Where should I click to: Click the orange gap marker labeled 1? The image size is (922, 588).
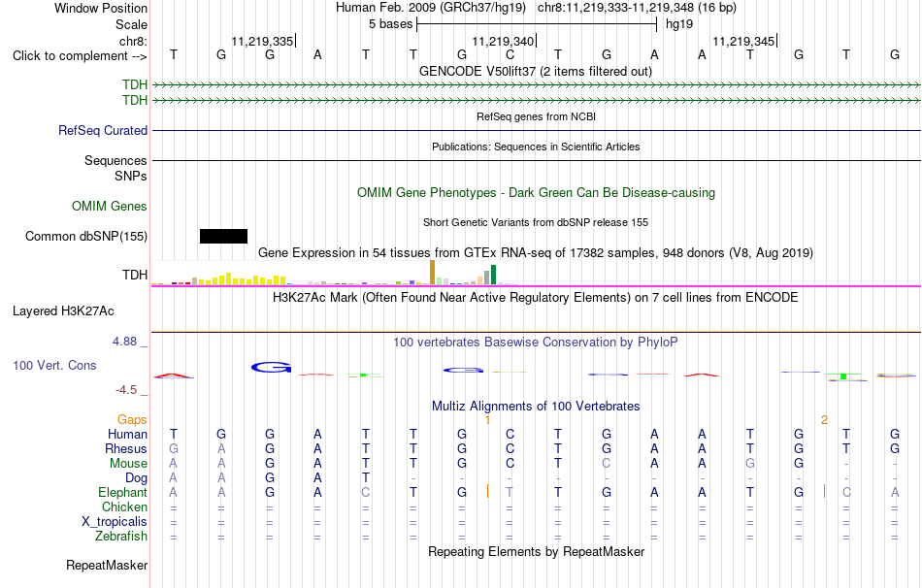[x=487, y=420]
